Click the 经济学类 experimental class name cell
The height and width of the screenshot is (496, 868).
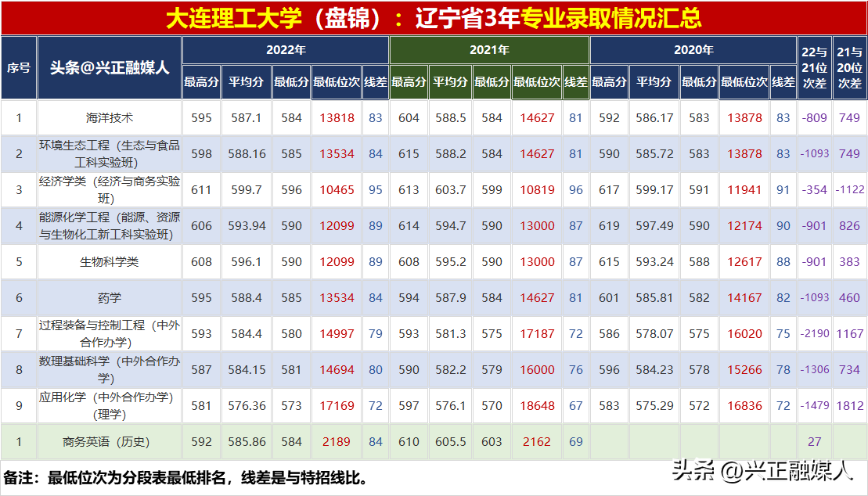pos(110,190)
